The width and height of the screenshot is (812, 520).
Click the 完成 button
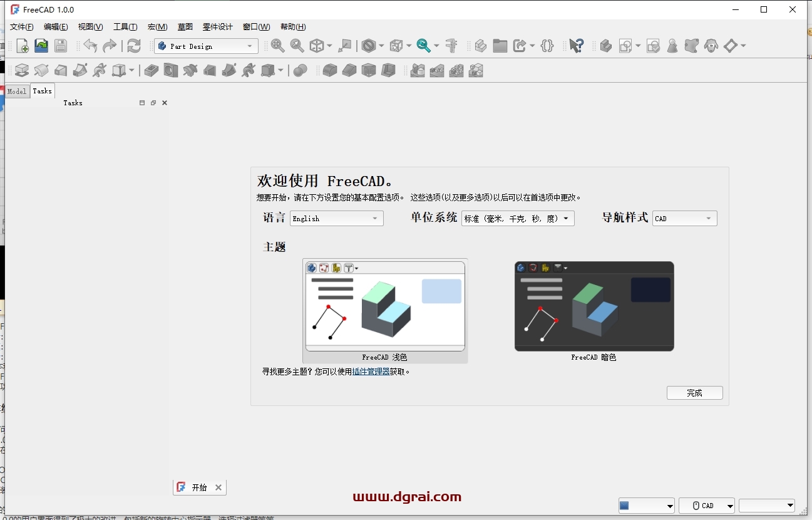(x=695, y=393)
